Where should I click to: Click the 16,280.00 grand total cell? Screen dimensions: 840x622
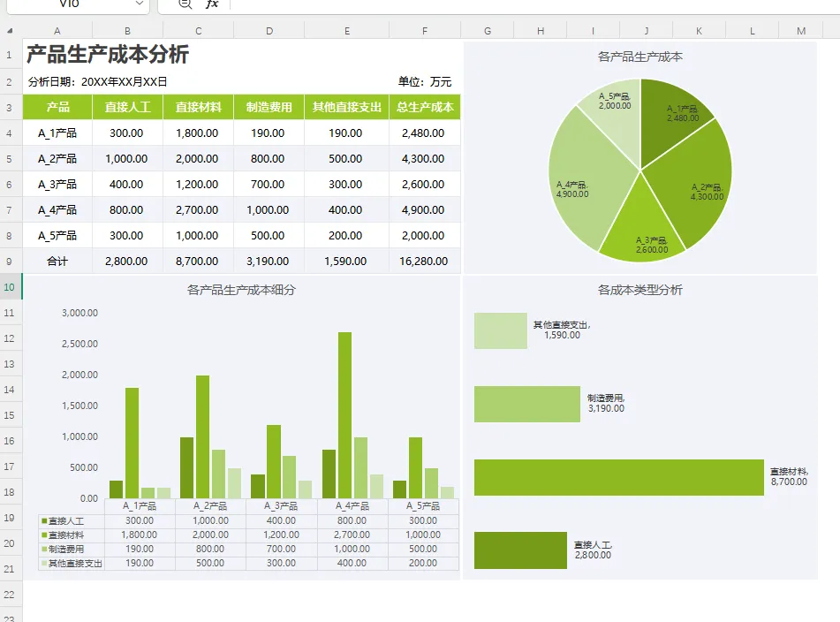click(x=425, y=262)
